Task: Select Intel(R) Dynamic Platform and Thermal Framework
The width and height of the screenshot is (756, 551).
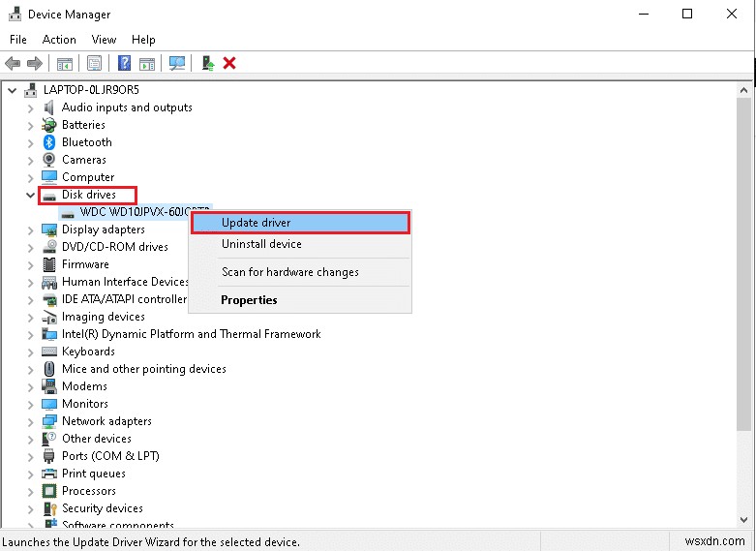Action: 192,334
